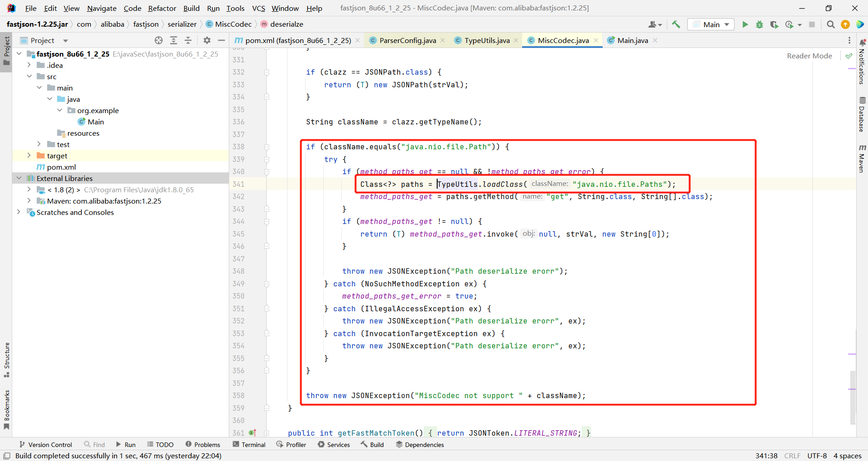This screenshot has width=868, height=461.
Task: Click the editor vertical scrollbar thumb
Action: point(853,397)
